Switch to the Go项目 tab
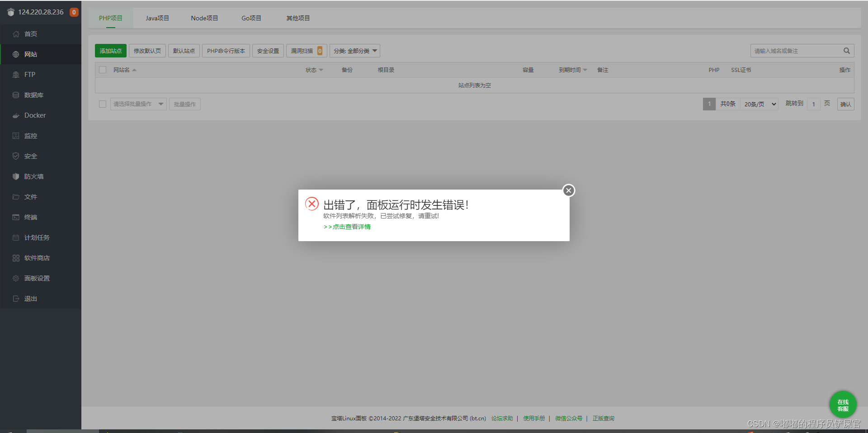Viewport: 868px width, 433px height. [251, 18]
